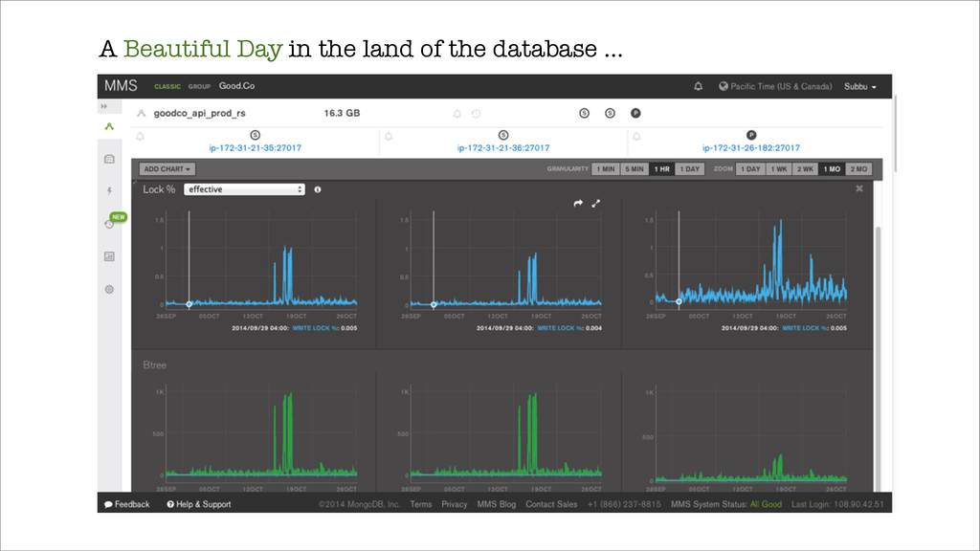The image size is (980, 551).
Task: Open Help & Support
Action: (199, 504)
